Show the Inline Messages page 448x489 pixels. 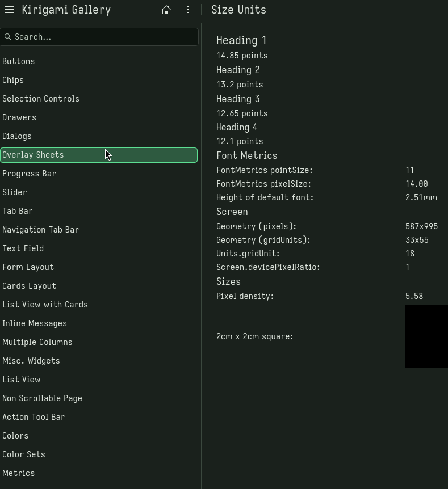pos(35,323)
